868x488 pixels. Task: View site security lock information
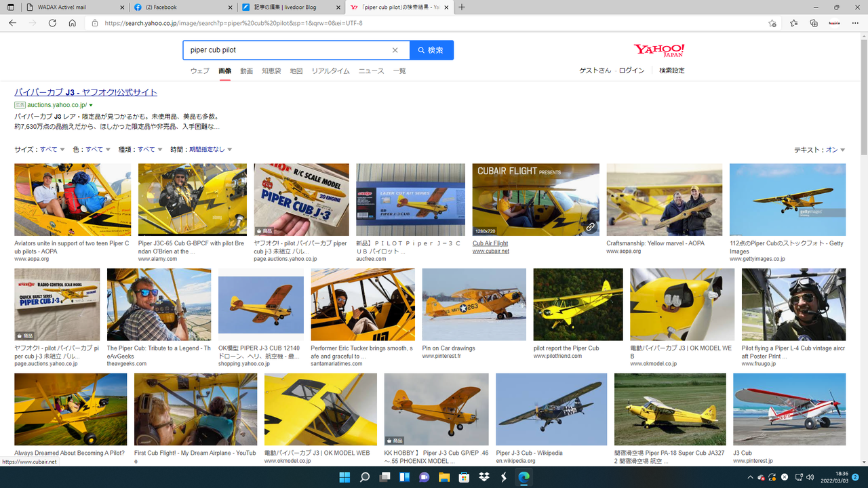(x=95, y=23)
